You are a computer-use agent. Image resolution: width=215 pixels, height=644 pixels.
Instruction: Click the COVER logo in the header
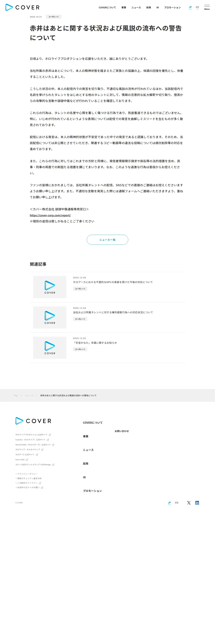[22, 7]
